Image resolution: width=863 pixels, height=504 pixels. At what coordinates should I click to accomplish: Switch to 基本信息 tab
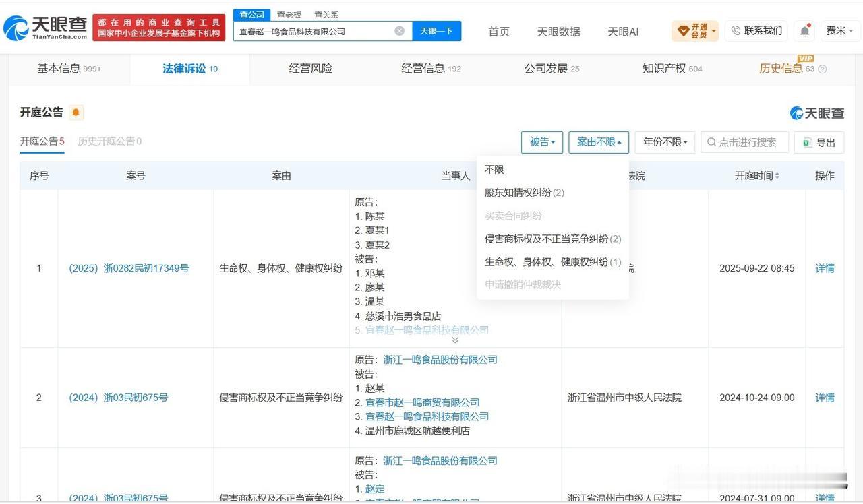pos(69,69)
